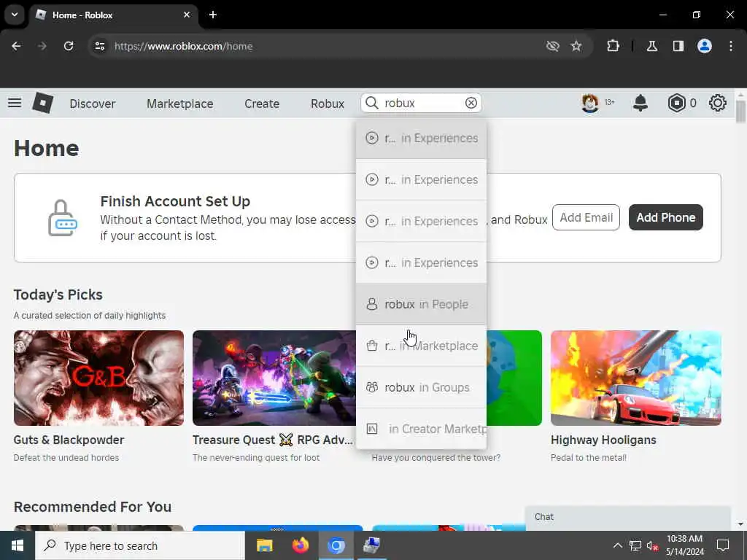Open the Robux nav item

tap(328, 104)
